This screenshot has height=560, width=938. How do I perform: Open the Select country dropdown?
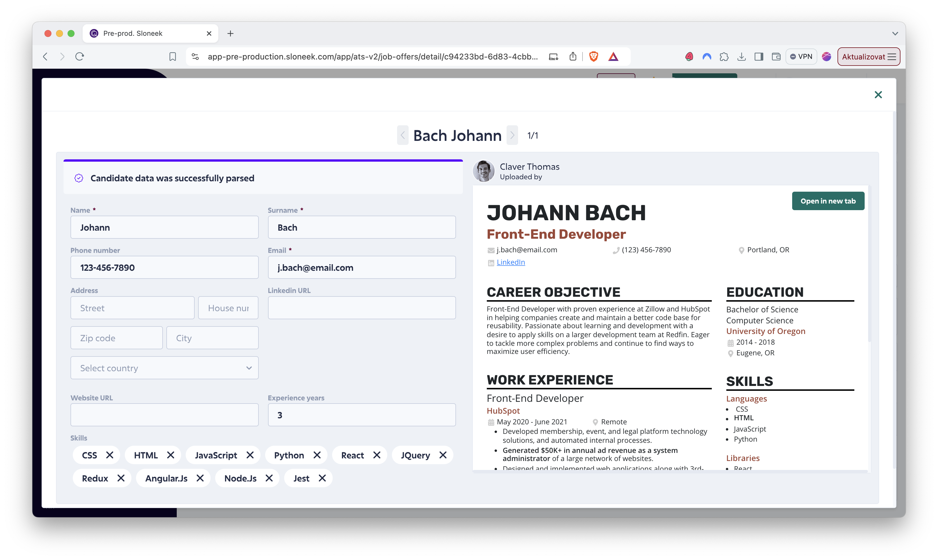(164, 368)
